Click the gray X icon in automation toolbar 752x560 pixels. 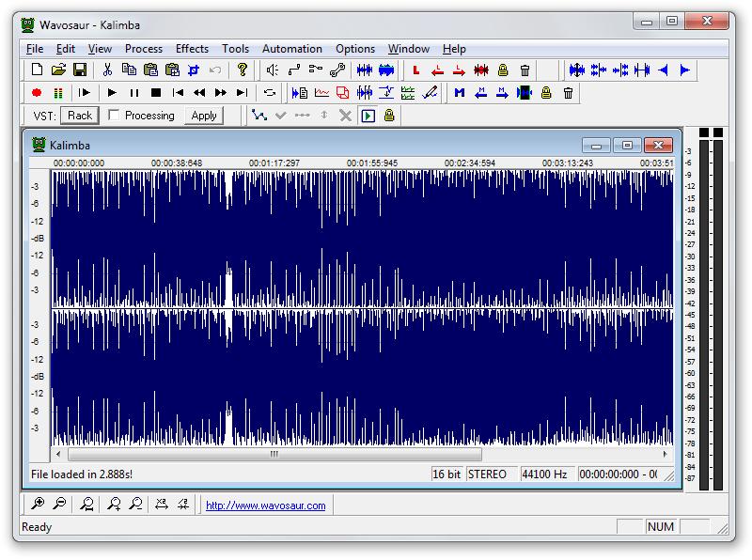point(345,116)
